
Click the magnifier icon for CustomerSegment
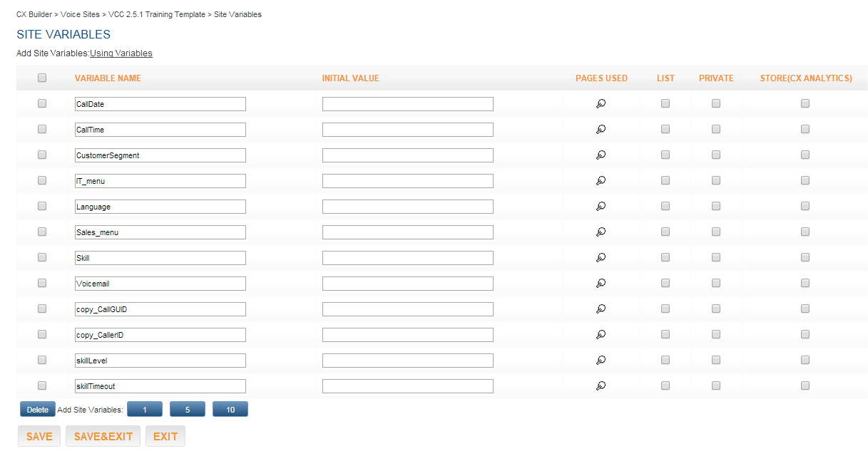601,155
